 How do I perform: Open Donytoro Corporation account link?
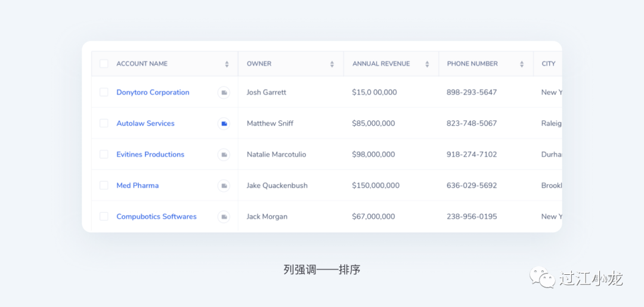(x=153, y=92)
